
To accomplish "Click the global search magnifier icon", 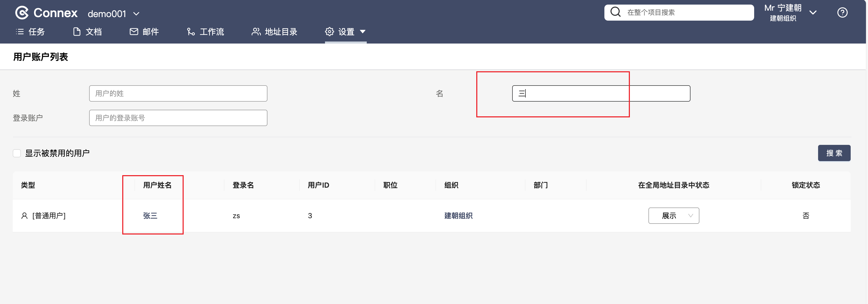I will click(615, 12).
